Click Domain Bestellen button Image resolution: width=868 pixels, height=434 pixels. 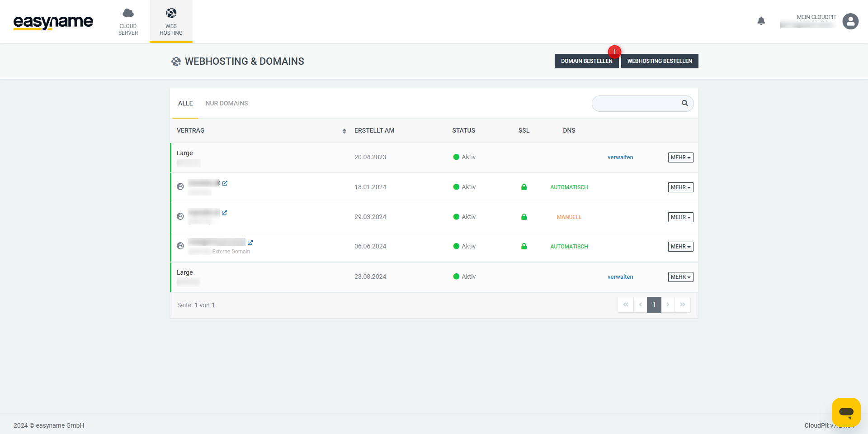click(x=586, y=61)
